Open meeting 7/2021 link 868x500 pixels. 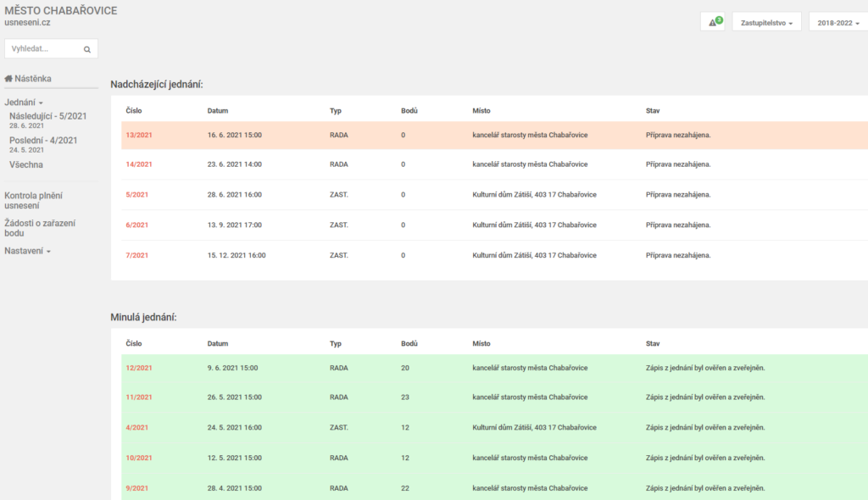pos(136,255)
